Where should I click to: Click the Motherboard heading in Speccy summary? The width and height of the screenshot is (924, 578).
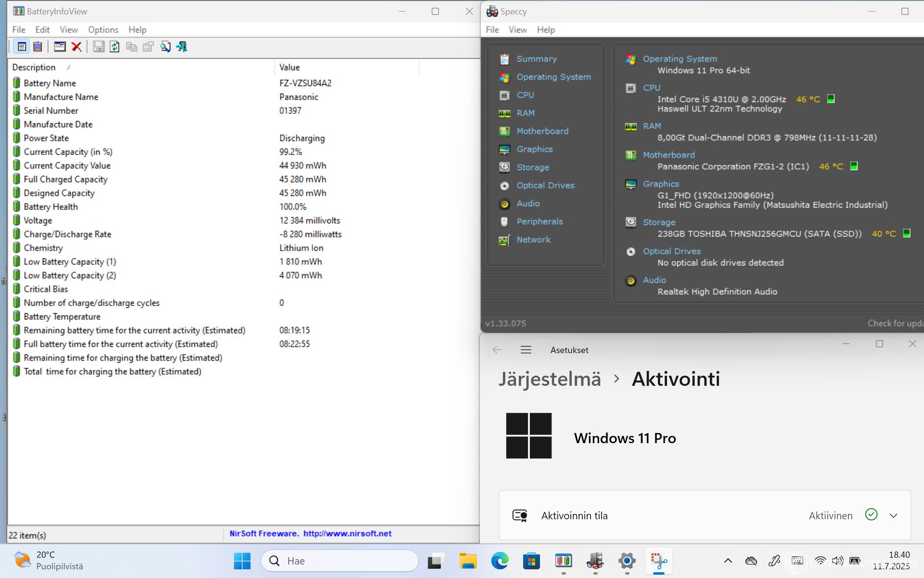click(669, 155)
